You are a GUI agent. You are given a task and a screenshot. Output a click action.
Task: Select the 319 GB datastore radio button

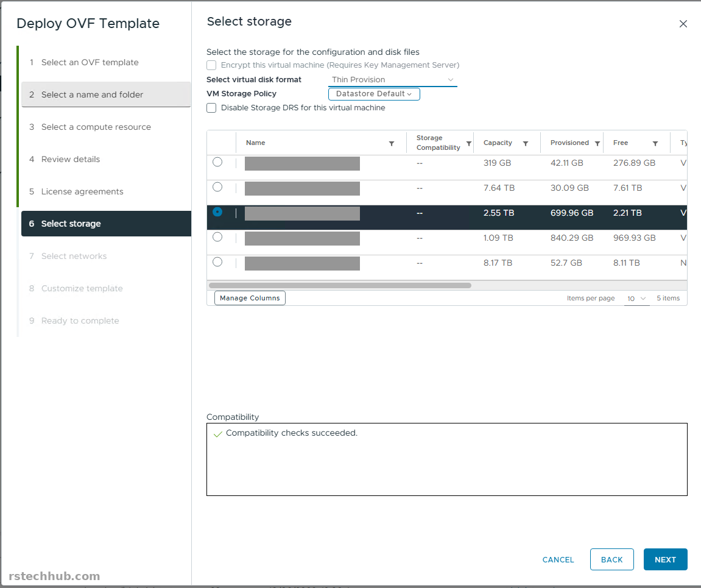click(217, 162)
